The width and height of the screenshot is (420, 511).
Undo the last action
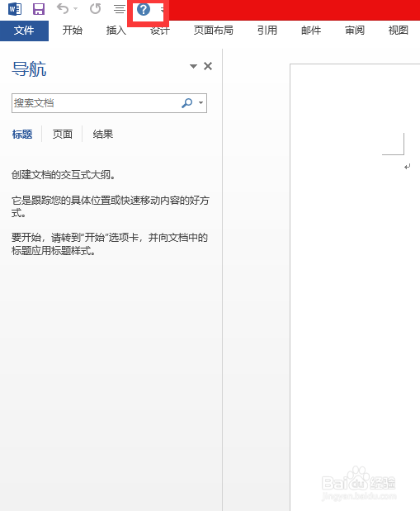pos(63,8)
